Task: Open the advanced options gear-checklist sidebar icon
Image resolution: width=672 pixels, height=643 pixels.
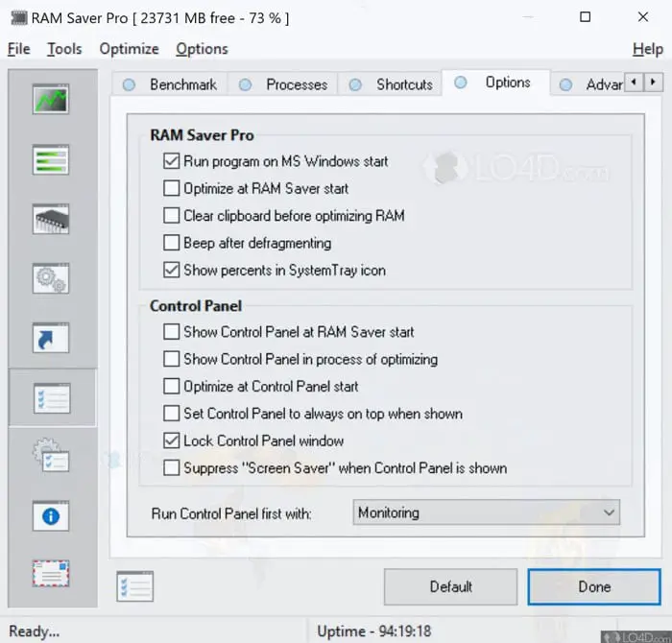Action: (x=51, y=455)
